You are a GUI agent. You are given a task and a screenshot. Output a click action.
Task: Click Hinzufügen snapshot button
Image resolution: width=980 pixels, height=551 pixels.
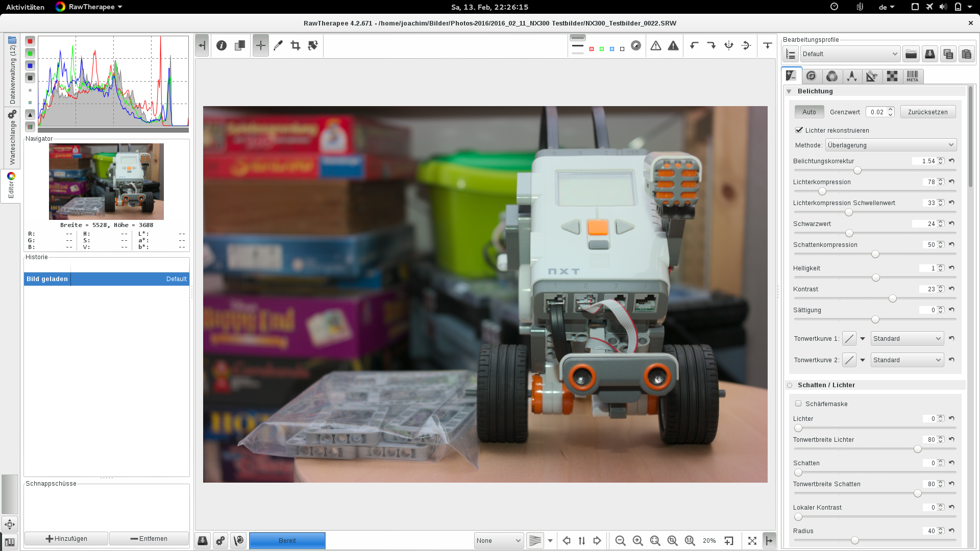click(x=66, y=539)
